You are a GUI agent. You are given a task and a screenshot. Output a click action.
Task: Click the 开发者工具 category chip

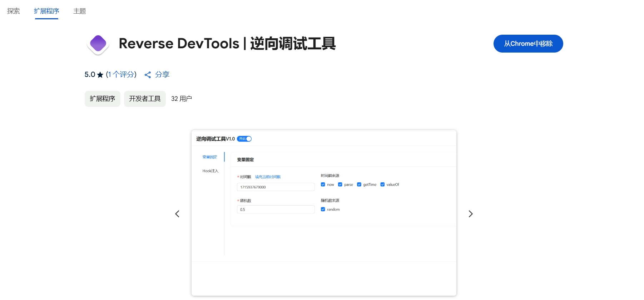[x=145, y=99]
